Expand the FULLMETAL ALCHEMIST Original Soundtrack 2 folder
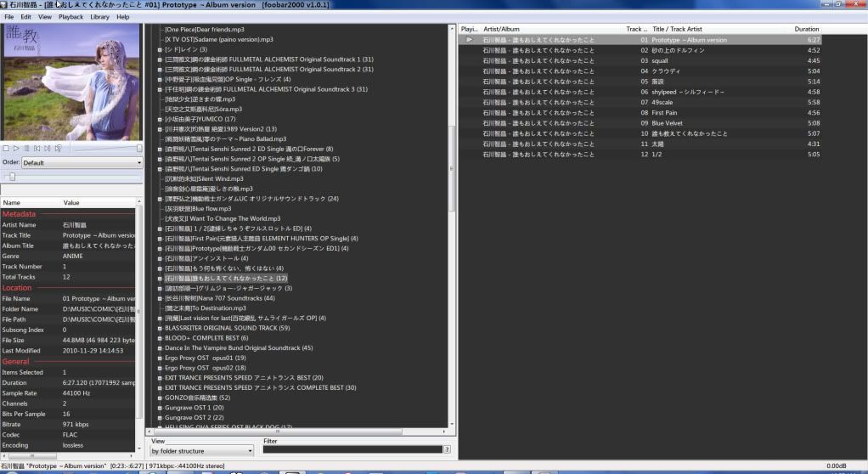The image size is (868, 474). [160, 69]
